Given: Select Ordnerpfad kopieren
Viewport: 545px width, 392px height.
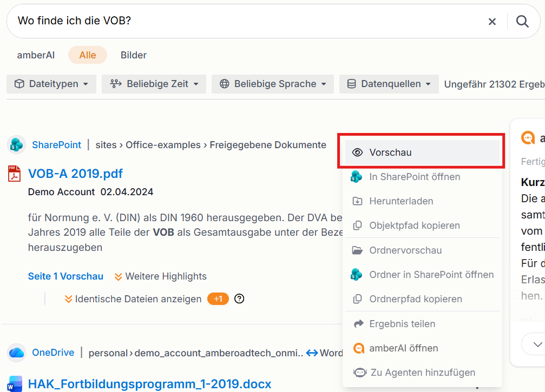Looking at the screenshot, I should [422, 299].
